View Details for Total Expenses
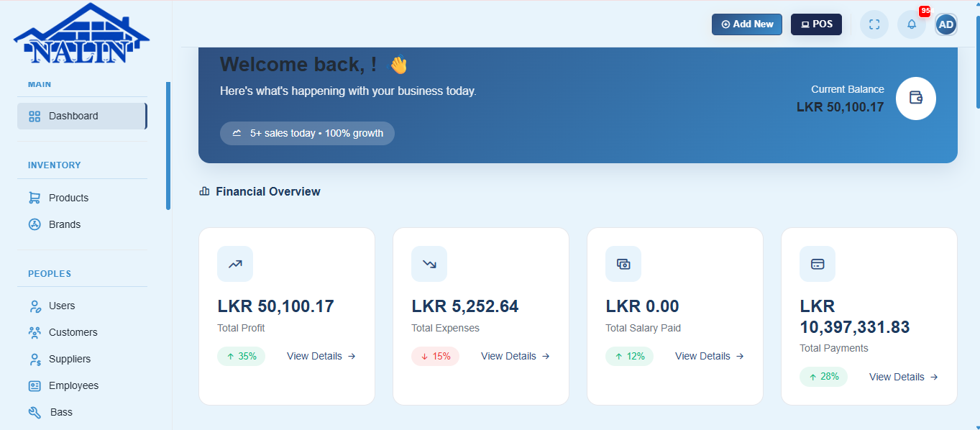The height and width of the screenshot is (430, 980). click(x=516, y=356)
